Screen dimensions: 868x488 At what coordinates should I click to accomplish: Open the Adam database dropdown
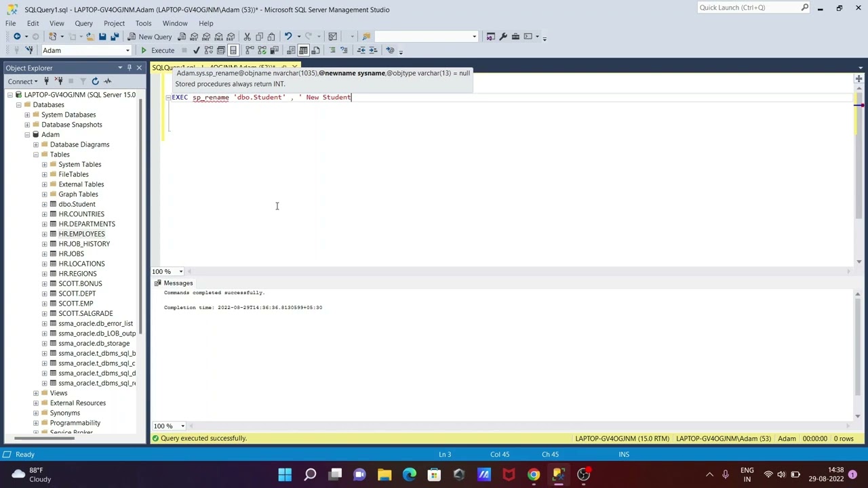(127, 50)
